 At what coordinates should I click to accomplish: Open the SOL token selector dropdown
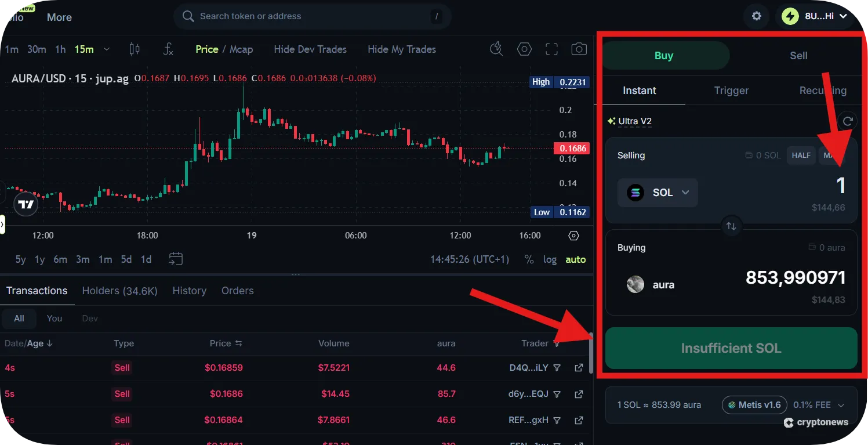tap(658, 193)
